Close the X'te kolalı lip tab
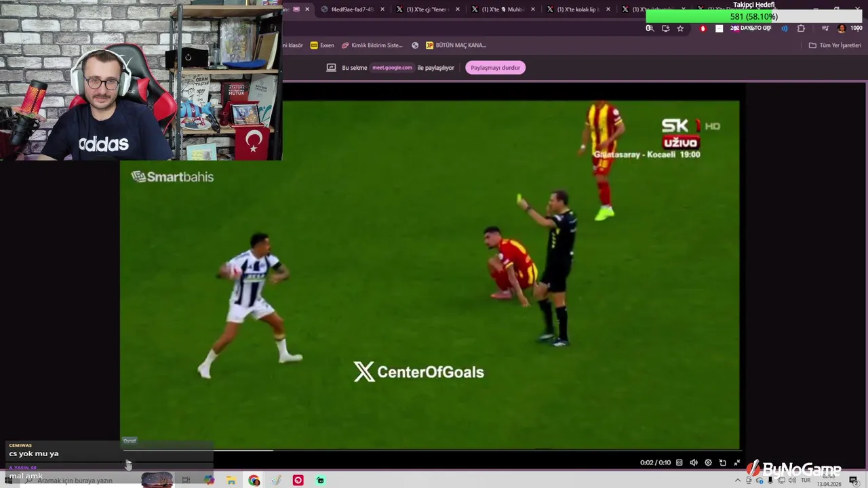Screen dimensions: 868x488 tap(608, 9)
